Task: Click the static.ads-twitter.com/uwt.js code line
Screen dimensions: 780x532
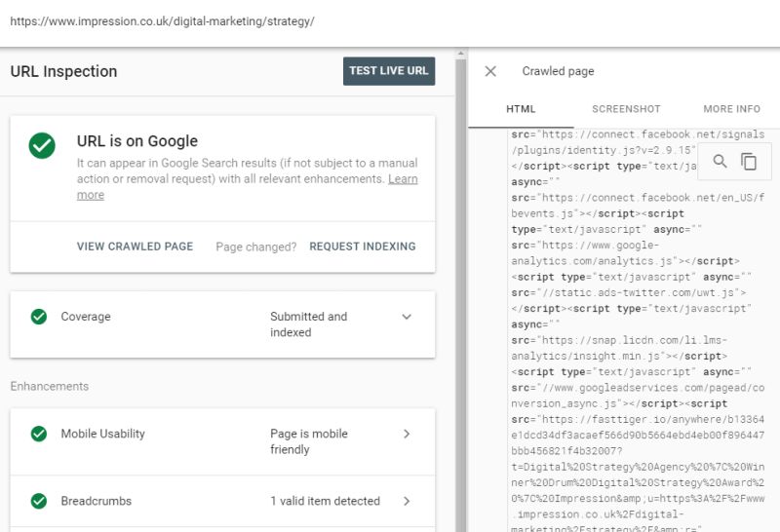Action: (x=628, y=293)
